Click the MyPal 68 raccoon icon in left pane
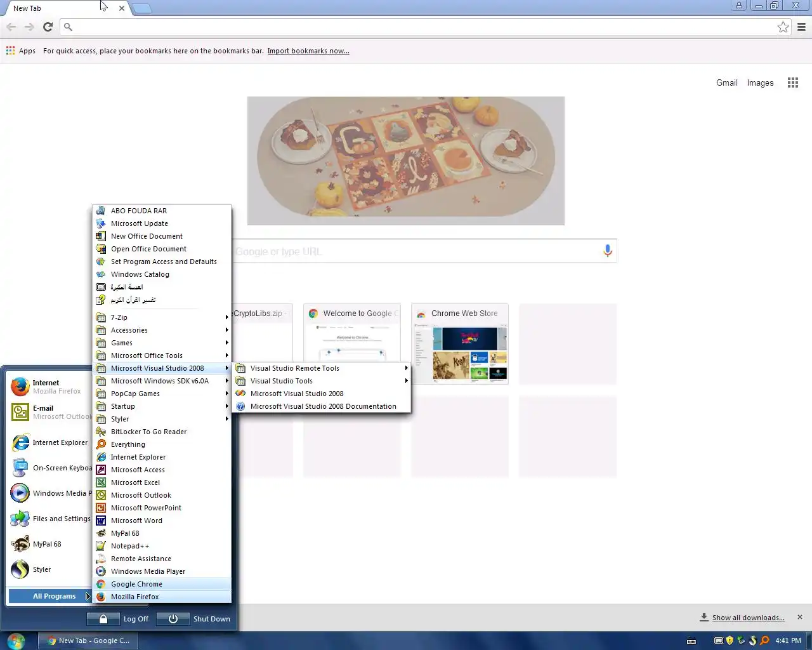Viewport: 812px width, 650px height. [20, 544]
